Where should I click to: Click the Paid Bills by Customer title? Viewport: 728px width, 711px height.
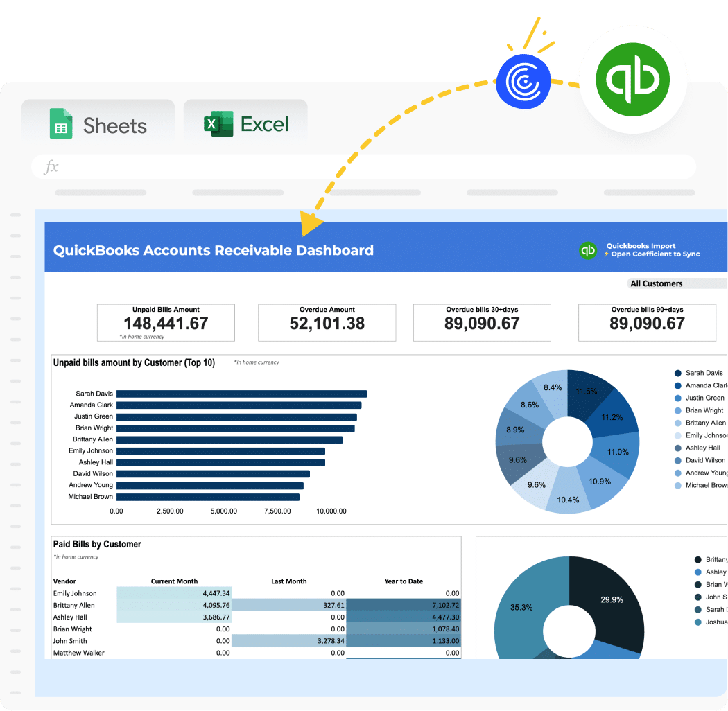pos(97,545)
